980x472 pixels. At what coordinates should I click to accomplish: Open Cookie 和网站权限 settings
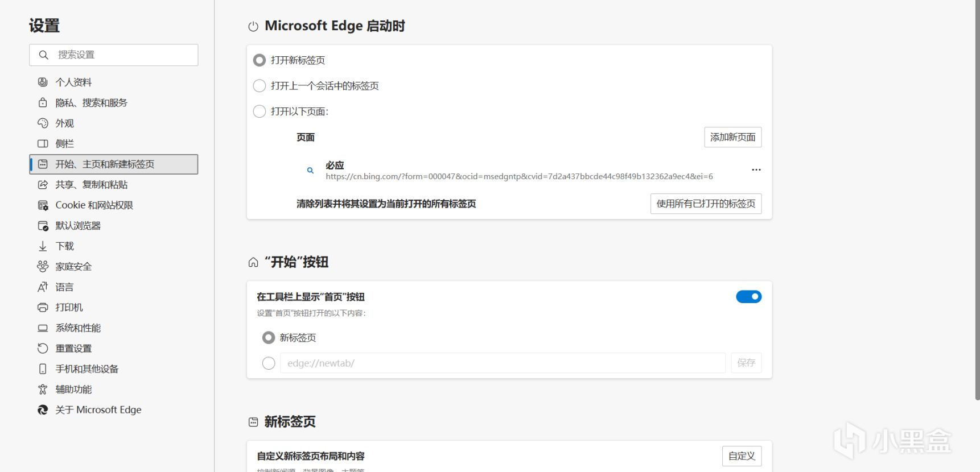pos(114,205)
